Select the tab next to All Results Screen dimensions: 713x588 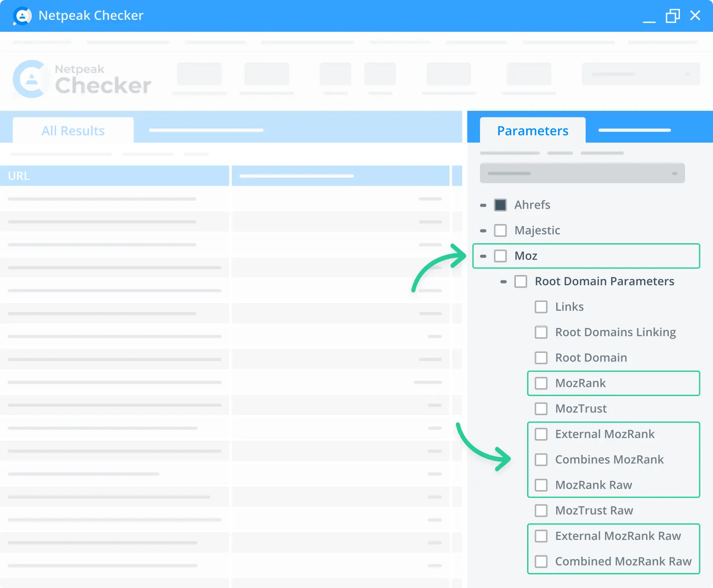206,130
